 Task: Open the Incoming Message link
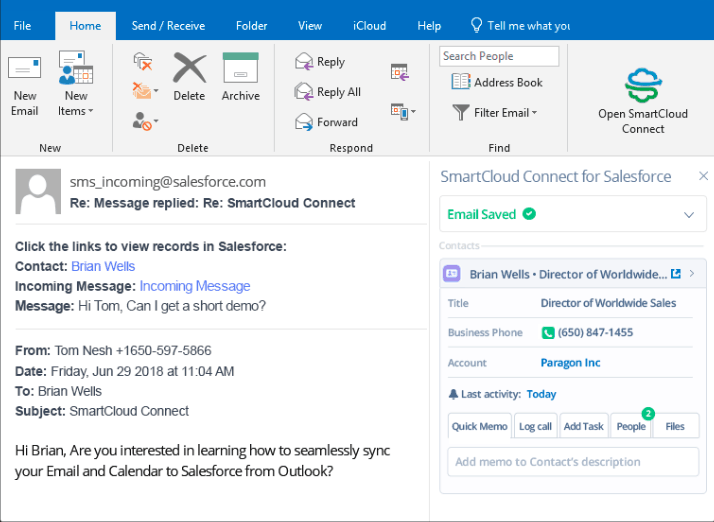pyautogui.click(x=195, y=286)
